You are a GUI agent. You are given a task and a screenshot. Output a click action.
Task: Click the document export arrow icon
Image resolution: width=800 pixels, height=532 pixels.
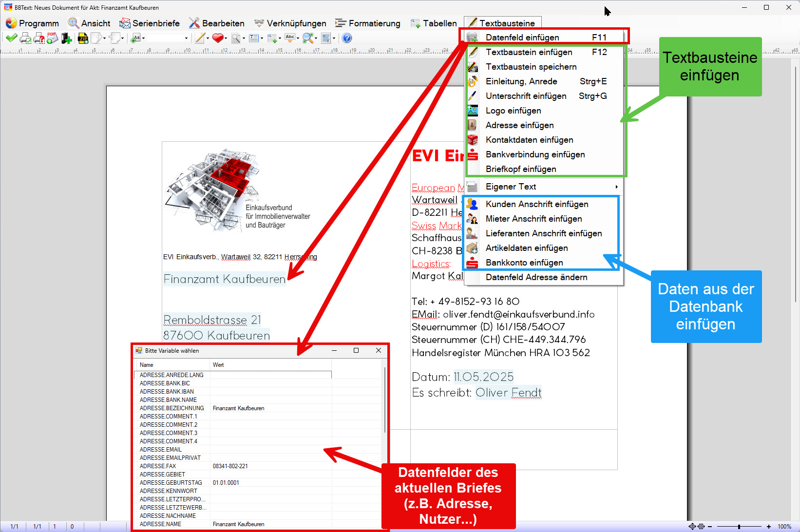tap(96, 38)
